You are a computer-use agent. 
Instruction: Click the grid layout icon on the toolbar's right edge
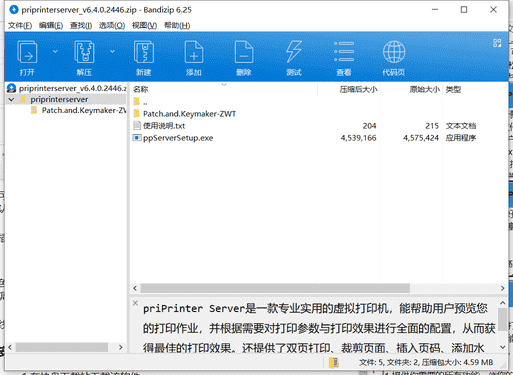pyautogui.click(x=497, y=43)
